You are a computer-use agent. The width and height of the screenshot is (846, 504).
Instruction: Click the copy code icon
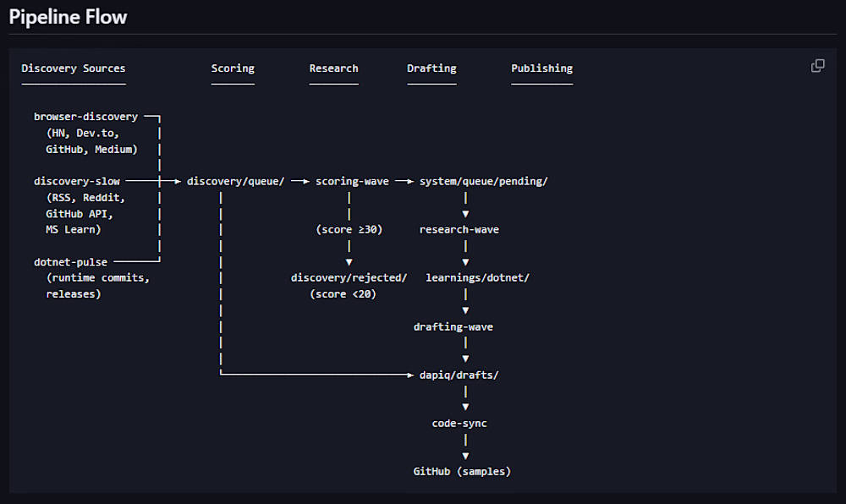click(818, 66)
